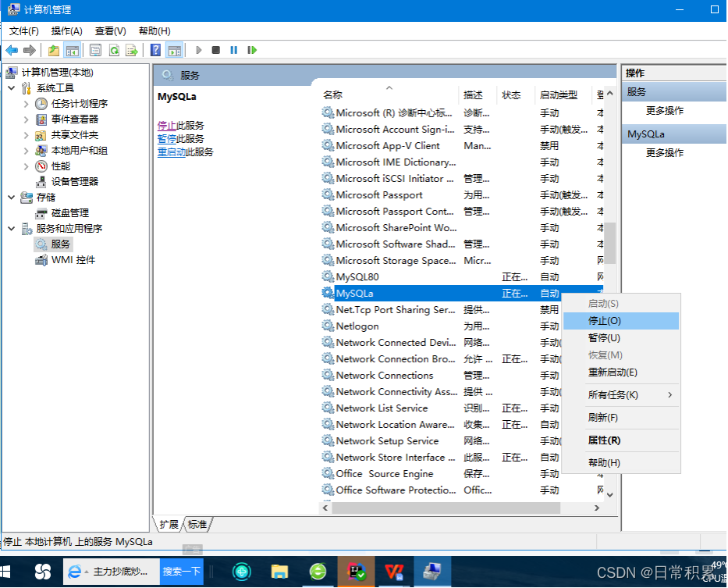Sort by the 状态 column header
The image size is (728, 588).
point(515,94)
